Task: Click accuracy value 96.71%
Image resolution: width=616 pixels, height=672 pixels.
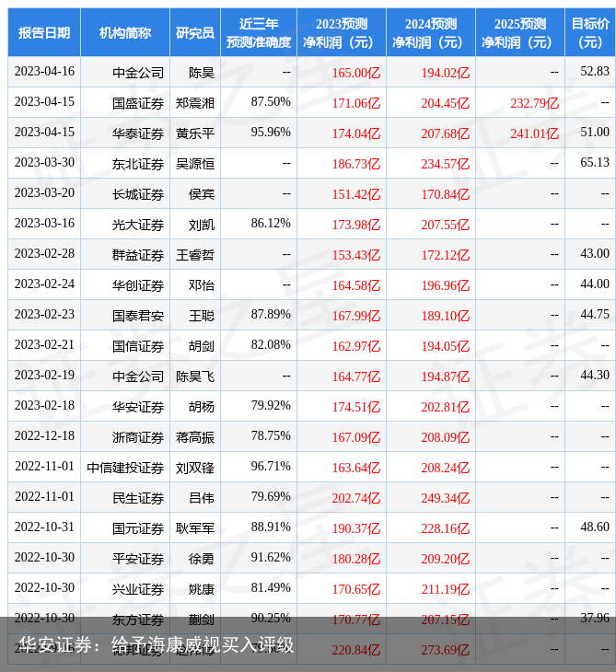Action: click(x=271, y=467)
